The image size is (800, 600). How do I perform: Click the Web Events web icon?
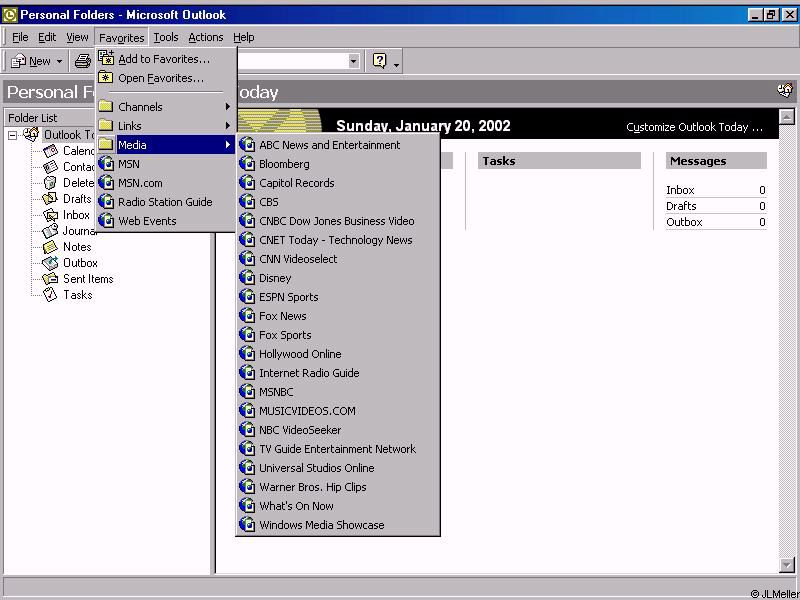coord(106,220)
